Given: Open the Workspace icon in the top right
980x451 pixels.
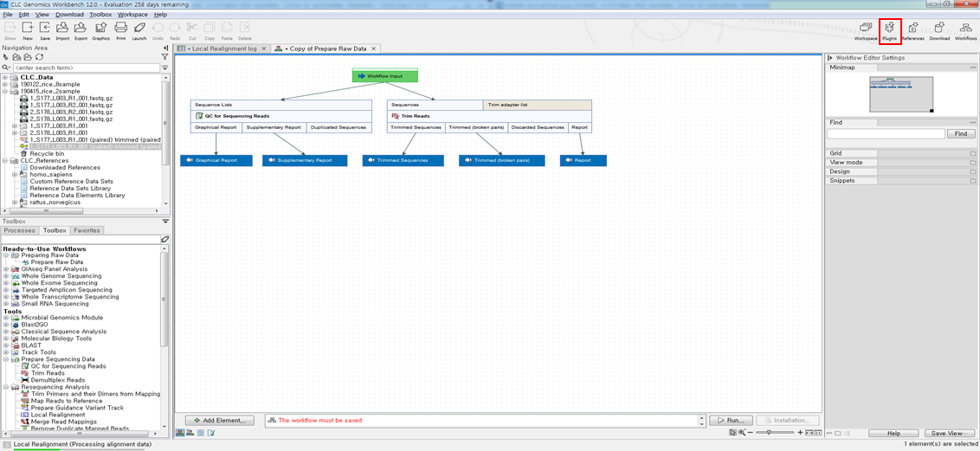Looking at the screenshot, I should [x=866, y=28].
